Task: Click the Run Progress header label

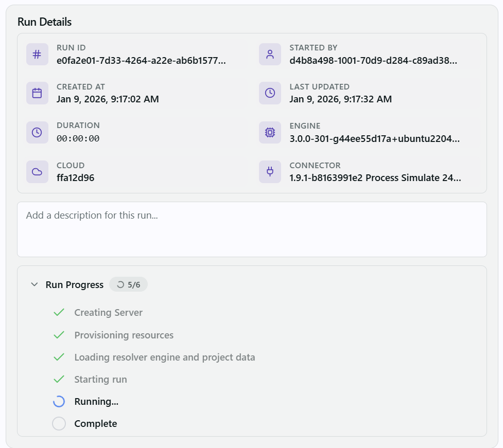Action: pyautogui.click(x=74, y=284)
